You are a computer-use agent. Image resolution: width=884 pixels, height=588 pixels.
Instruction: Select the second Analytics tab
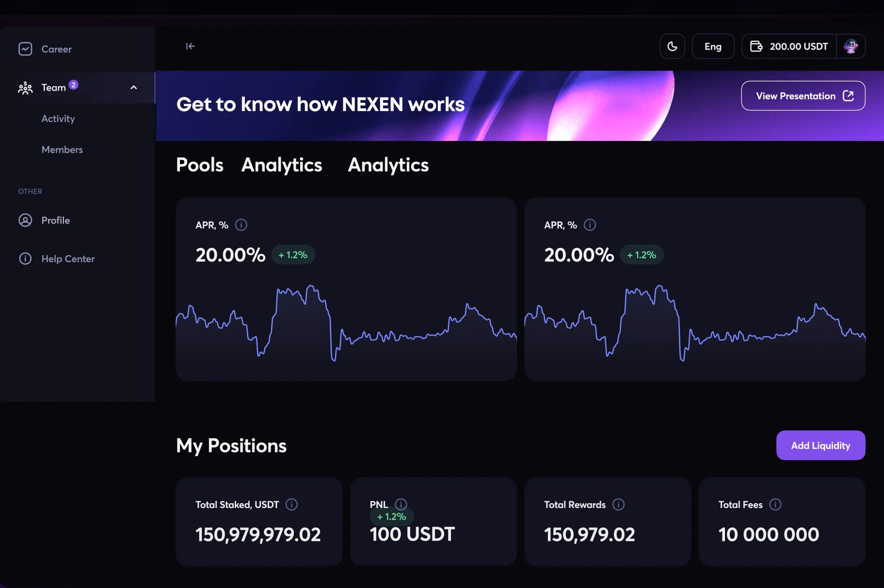point(388,165)
